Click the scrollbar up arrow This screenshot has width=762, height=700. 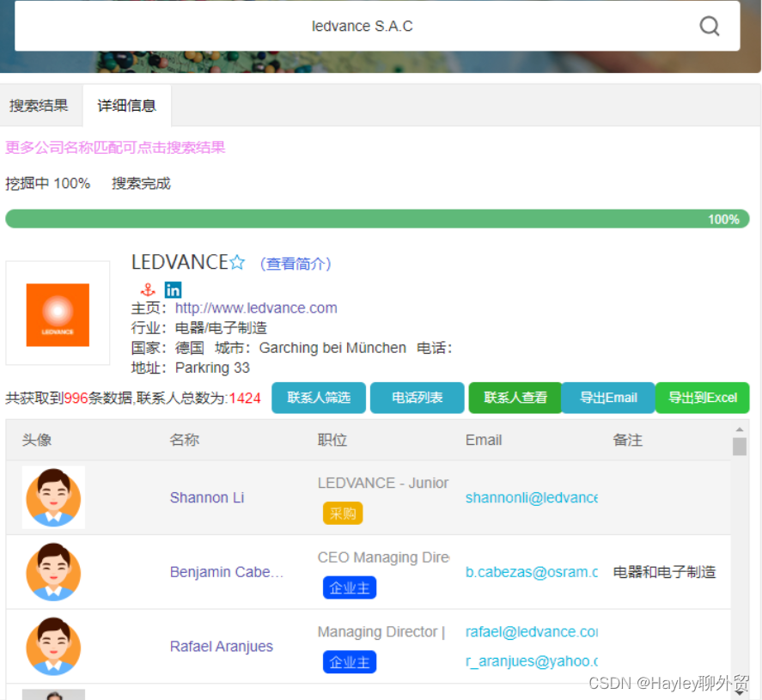740,429
